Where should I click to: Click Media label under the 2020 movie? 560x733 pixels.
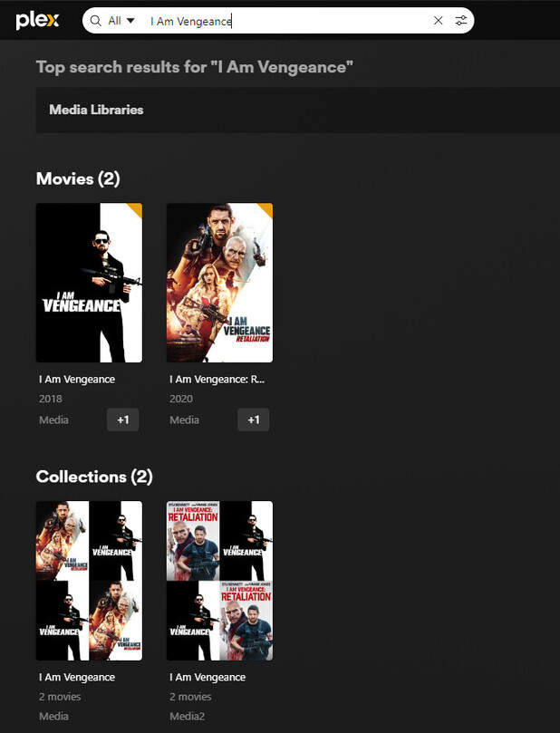coord(184,420)
